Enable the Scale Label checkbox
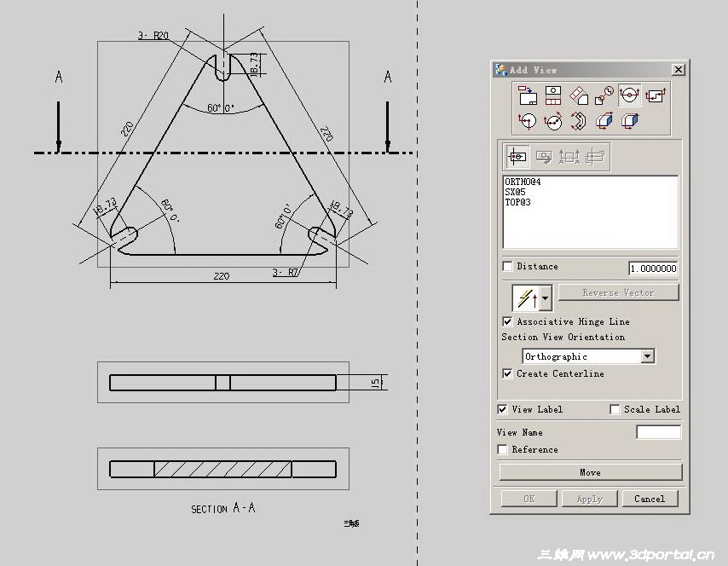 pyautogui.click(x=615, y=409)
